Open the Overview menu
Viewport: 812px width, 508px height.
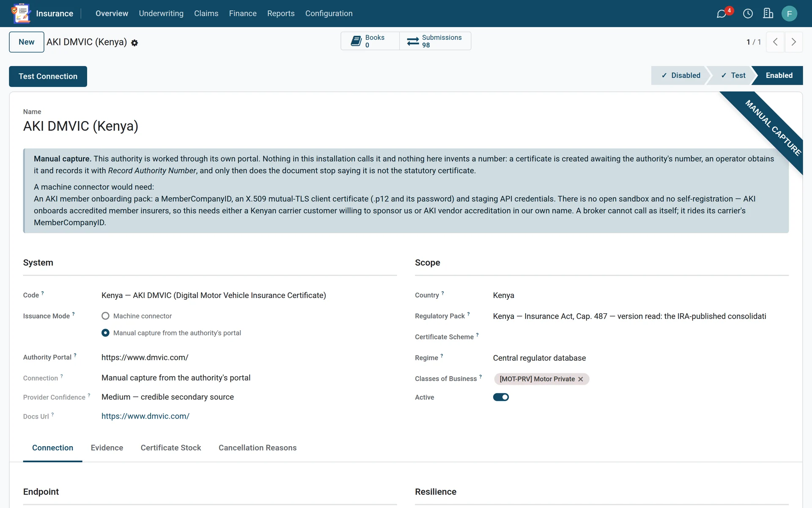coord(112,14)
